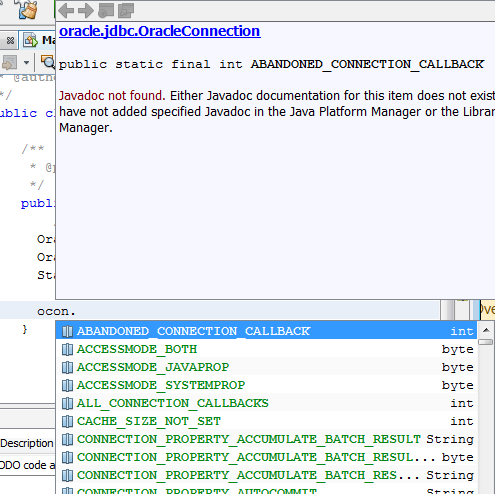Place cursor after 'ocon.' in editor
The image size is (495, 494).
tap(76, 312)
